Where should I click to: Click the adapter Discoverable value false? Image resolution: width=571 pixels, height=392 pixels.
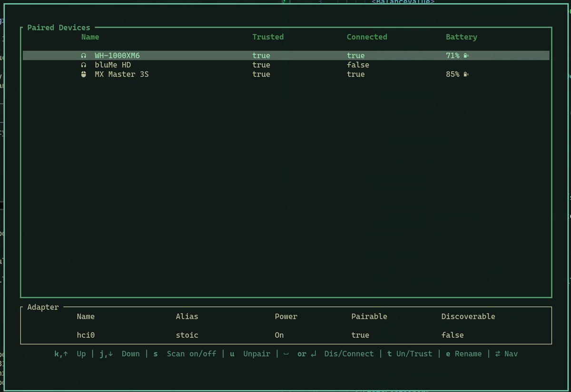[x=453, y=335]
